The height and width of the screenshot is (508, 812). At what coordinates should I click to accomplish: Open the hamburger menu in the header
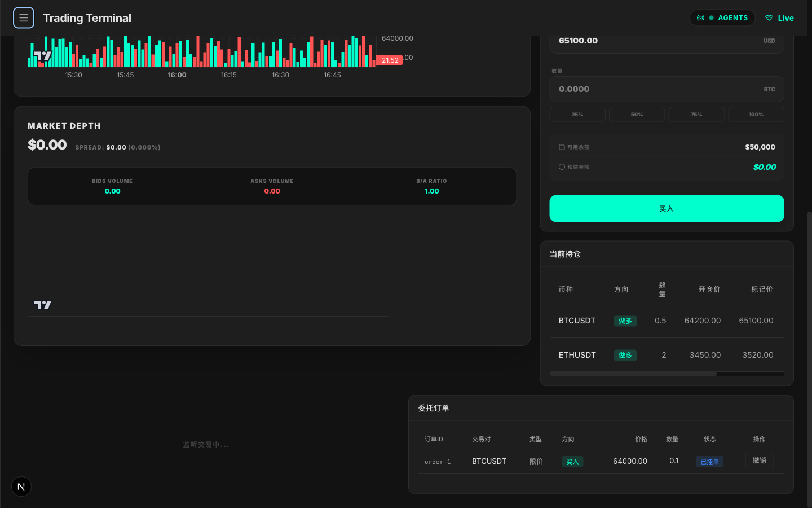click(x=24, y=18)
